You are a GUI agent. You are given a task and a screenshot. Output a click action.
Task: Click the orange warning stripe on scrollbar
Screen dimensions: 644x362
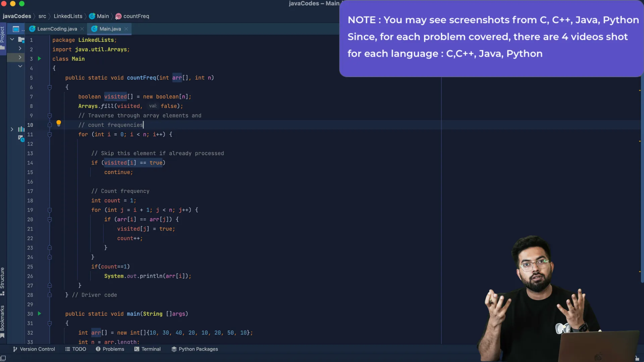tap(640, 90)
